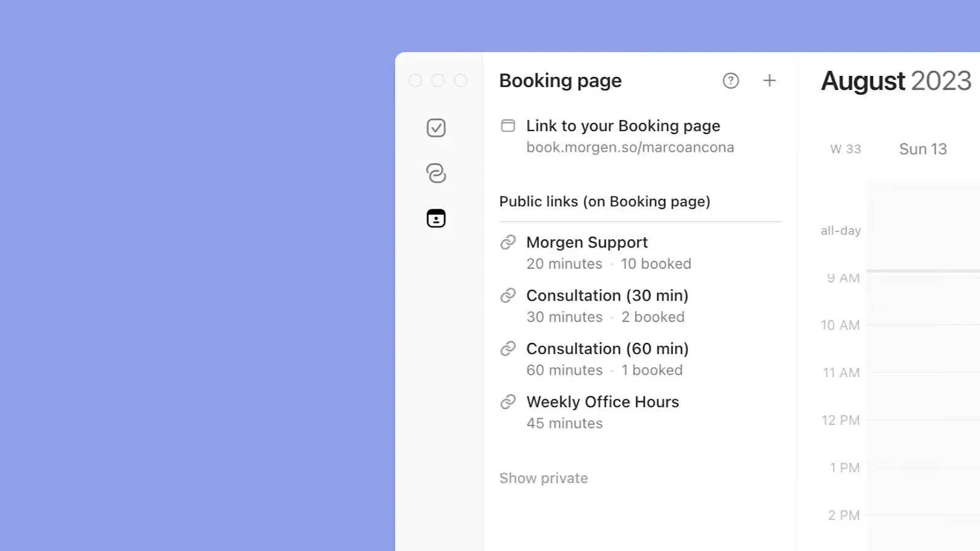This screenshot has height=551, width=980.
Task: Open the Booking page sidebar icon
Action: [435, 218]
